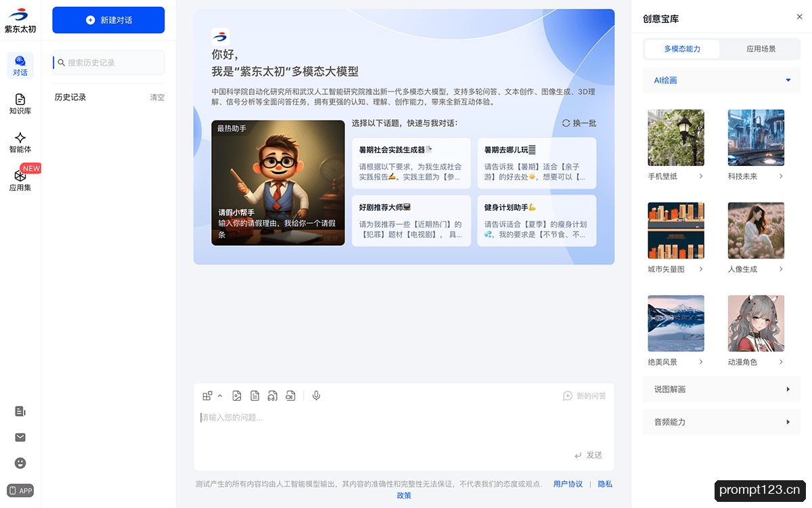Click the 科技未来 thumbnail image
The height and width of the screenshot is (508, 812).
click(756, 137)
